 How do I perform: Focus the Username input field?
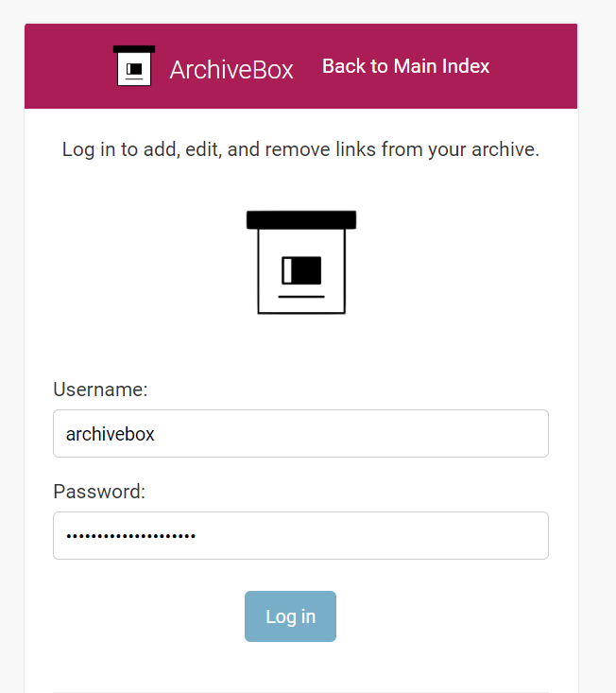(300, 434)
